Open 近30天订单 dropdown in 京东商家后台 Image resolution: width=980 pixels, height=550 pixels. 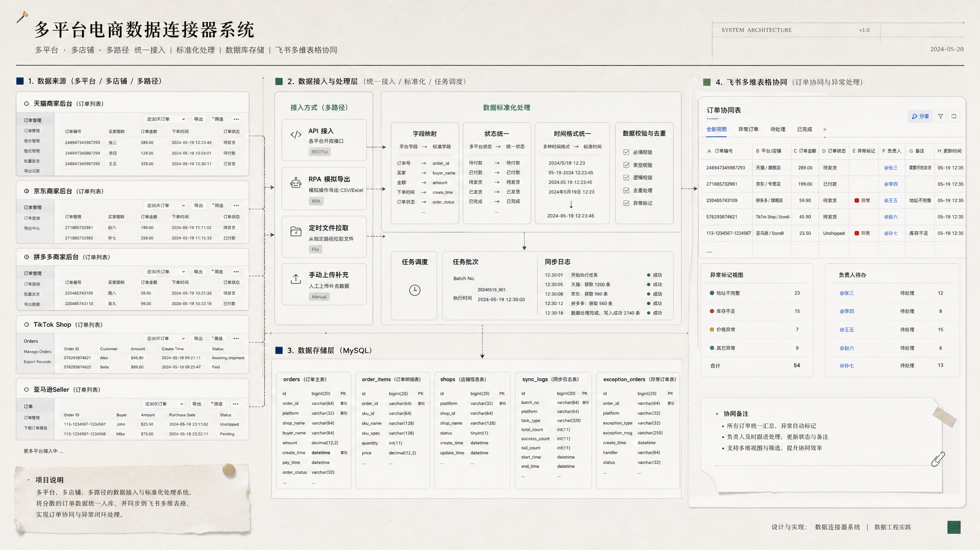[165, 206]
